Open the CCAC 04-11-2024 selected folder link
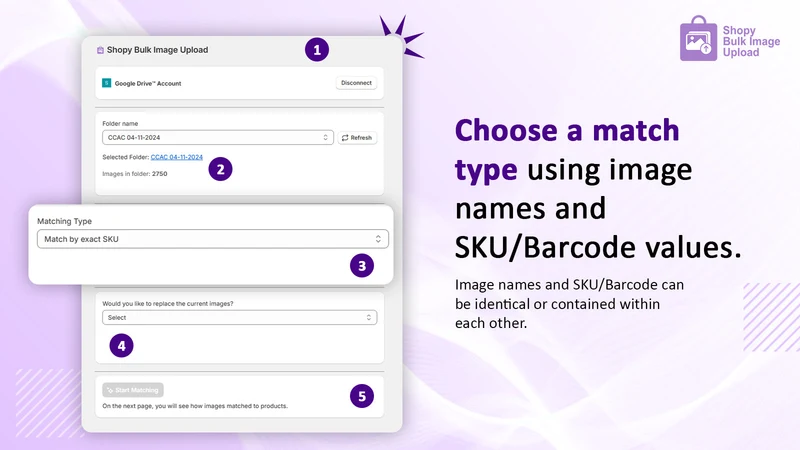 coord(177,157)
